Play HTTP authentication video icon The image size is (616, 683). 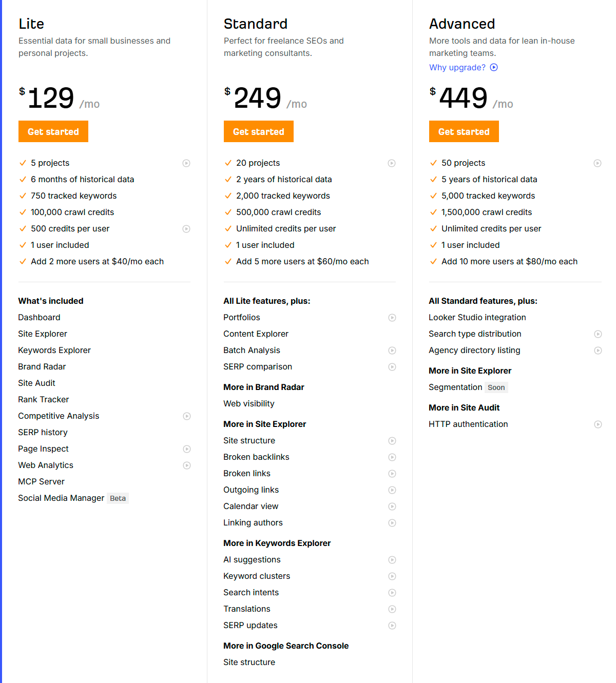tap(598, 424)
